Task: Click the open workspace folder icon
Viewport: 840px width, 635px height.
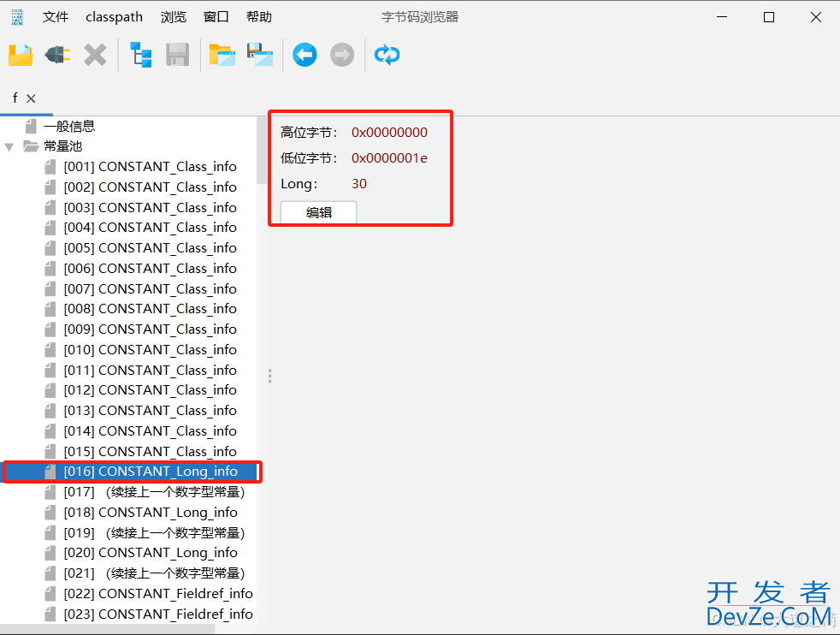Action: pos(222,55)
